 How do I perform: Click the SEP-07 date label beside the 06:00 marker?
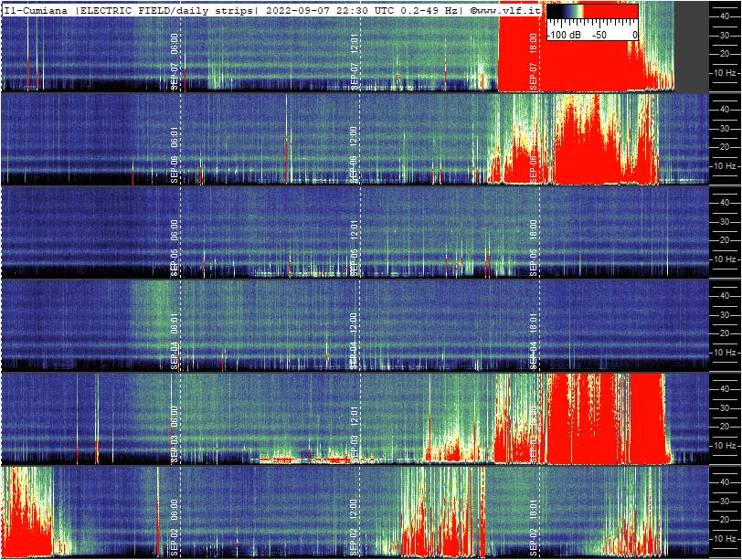(x=175, y=76)
